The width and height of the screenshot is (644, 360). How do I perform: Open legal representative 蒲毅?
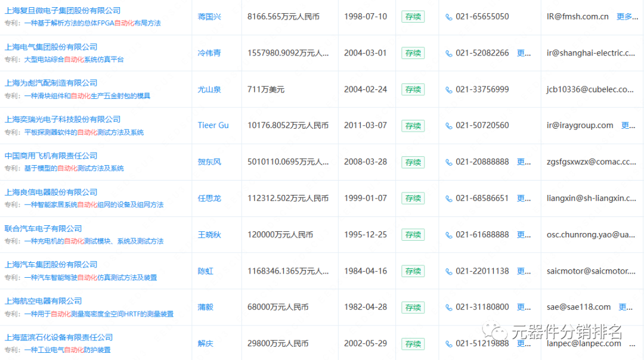[205, 307]
